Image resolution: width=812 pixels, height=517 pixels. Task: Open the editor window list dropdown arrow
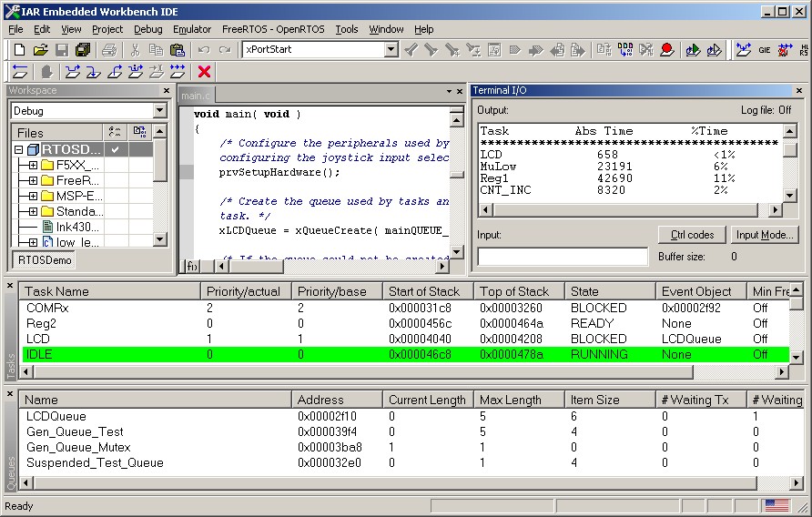(449, 91)
